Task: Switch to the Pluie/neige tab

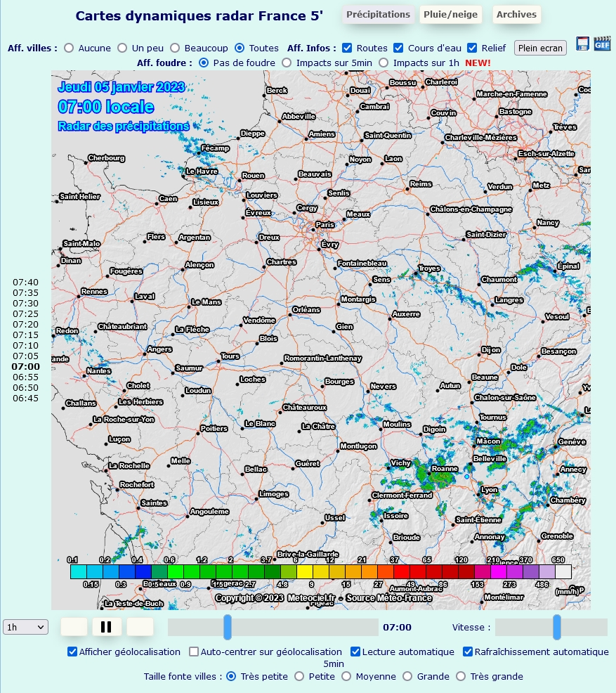Action: [x=450, y=14]
